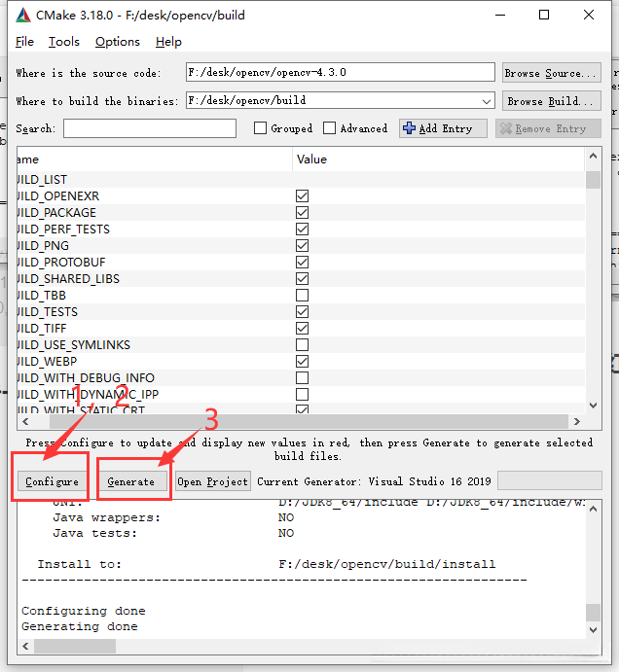
Task: Click the 'Generating done' log line
Action: coord(80,626)
